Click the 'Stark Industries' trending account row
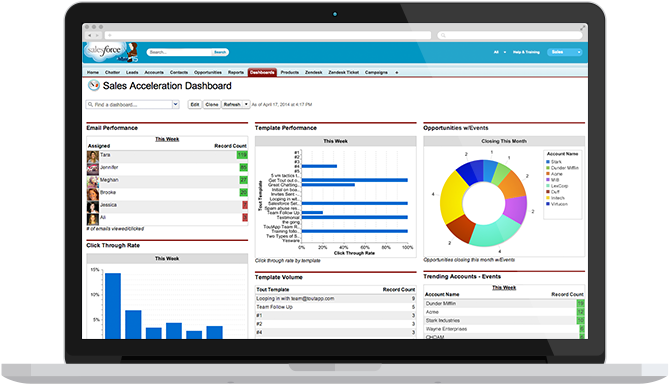This screenshot has width=669, height=384. (x=504, y=320)
